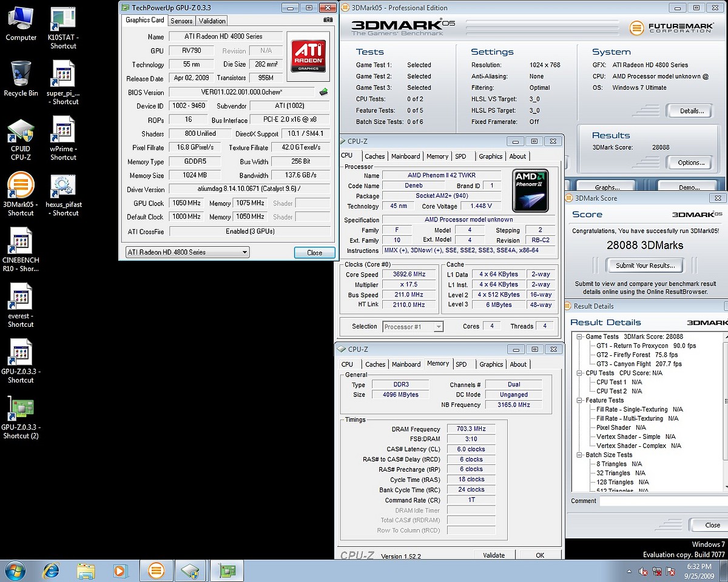Click the OK button in CPU-Z

click(540, 555)
